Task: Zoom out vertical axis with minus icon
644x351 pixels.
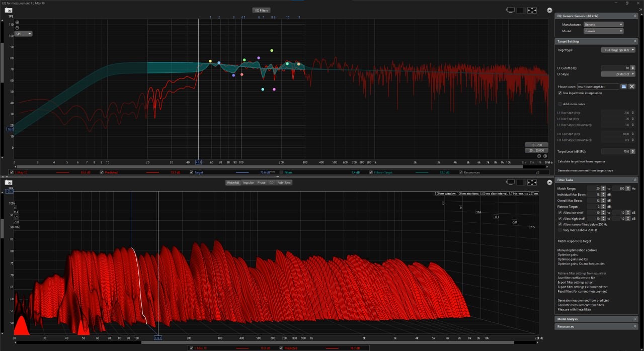Action: coord(17,28)
